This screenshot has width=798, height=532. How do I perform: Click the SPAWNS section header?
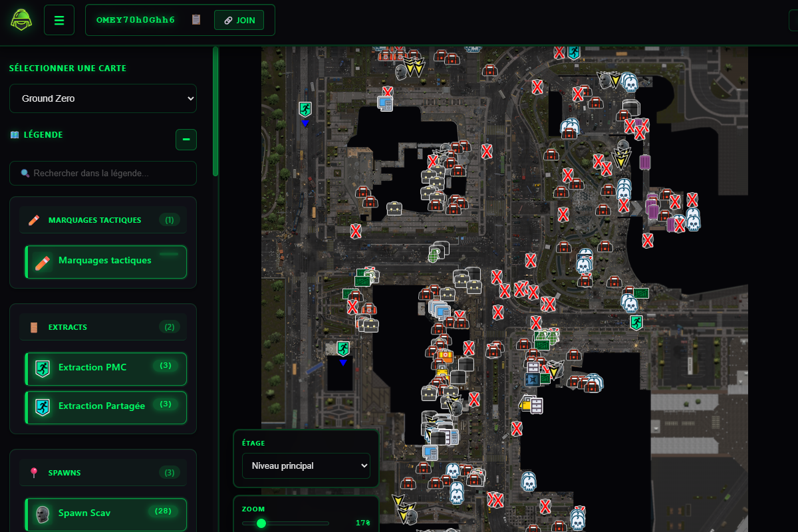(103, 473)
